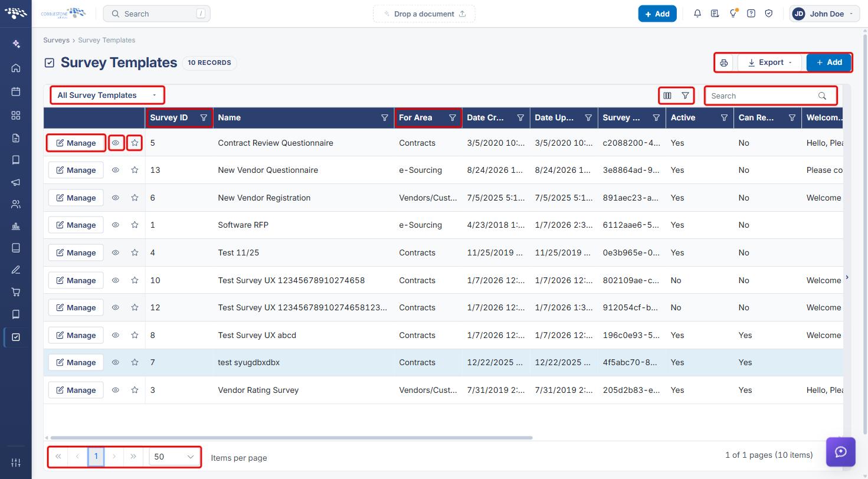The width and height of the screenshot is (868, 479).
Task: Focus the grid Search field above the table
Action: click(x=771, y=96)
